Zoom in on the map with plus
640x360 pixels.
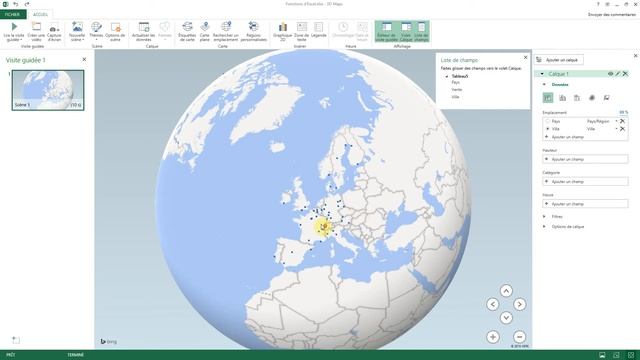coord(493,337)
